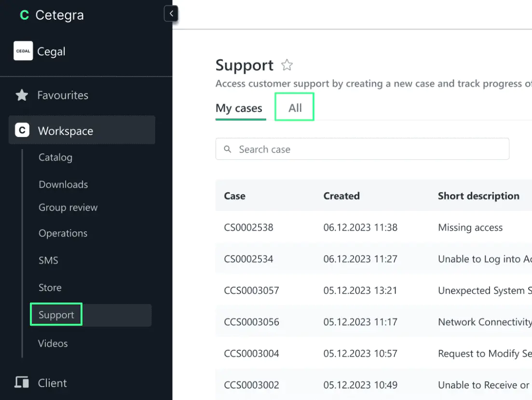Click the Cetegra logo icon
This screenshot has height=400, width=532.
pyautogui.click(x=24, y=15)
